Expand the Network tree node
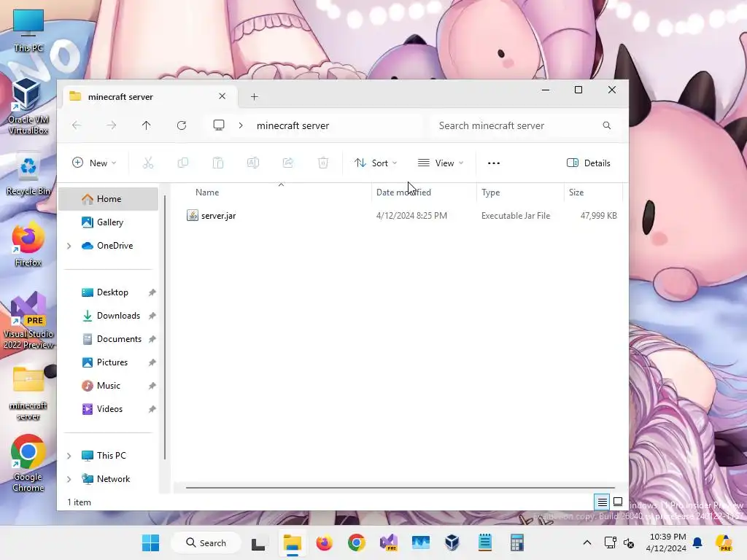Screen dimensions: 747x560 [69, 479]
